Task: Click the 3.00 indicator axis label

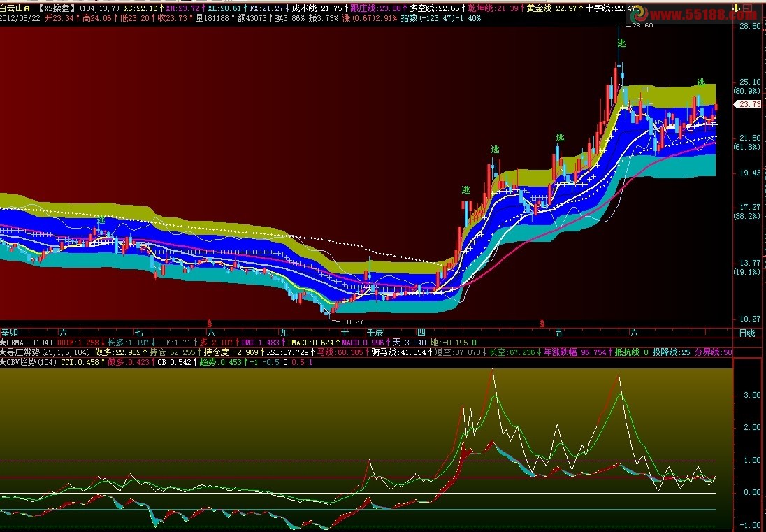Action: coord(752,395)
